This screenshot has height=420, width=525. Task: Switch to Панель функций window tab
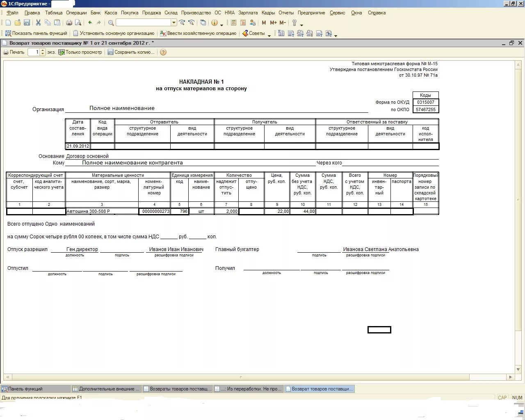coord(36,389)
